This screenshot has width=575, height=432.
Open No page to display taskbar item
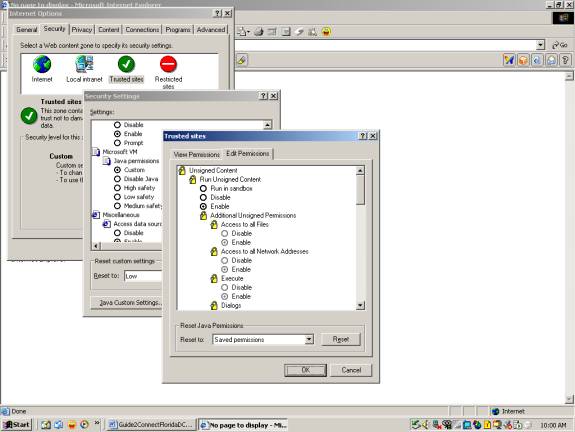point(243,425)
